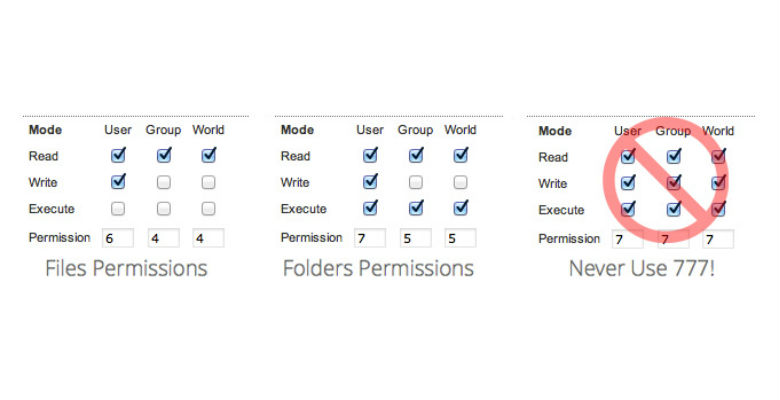The height and width of the screenshot is (400, 780).
Task: Click Group permission field in 777 panel
Action: pos(673,239)
